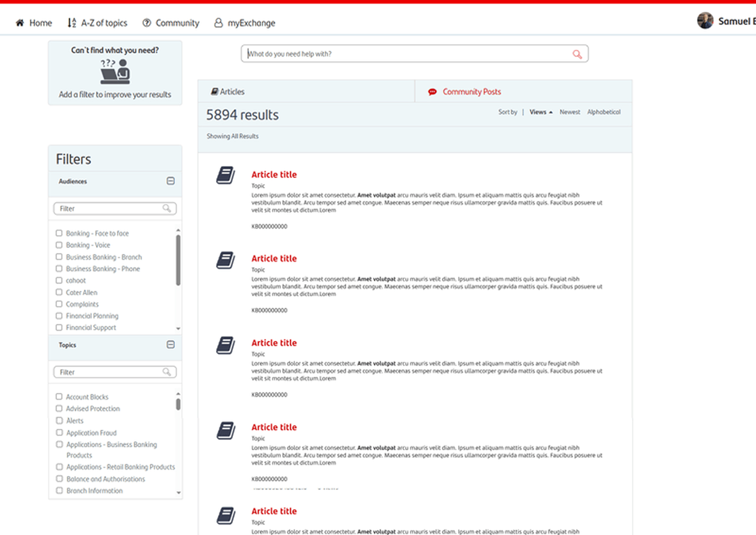Collapse the Audiences filter section
Image resolution: width=756 pixels, height=535 pixels.
click(171, 181)
